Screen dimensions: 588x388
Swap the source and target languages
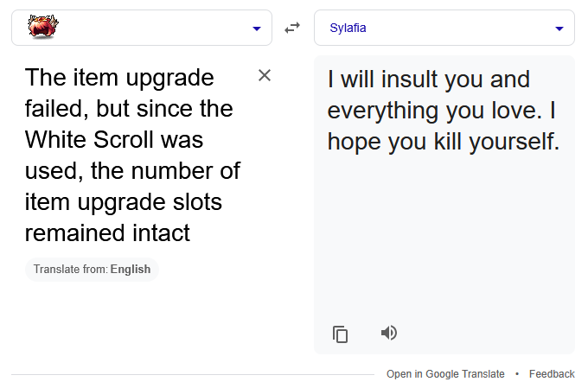click(292, 28)
